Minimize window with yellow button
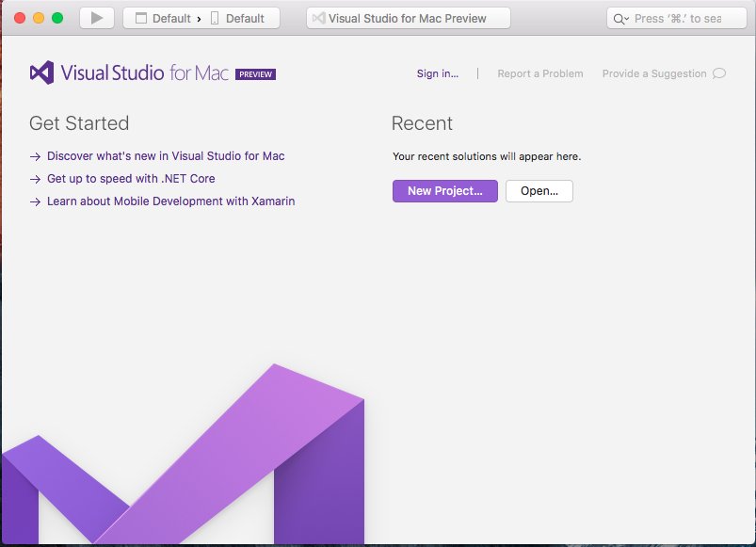 [39, 18]
